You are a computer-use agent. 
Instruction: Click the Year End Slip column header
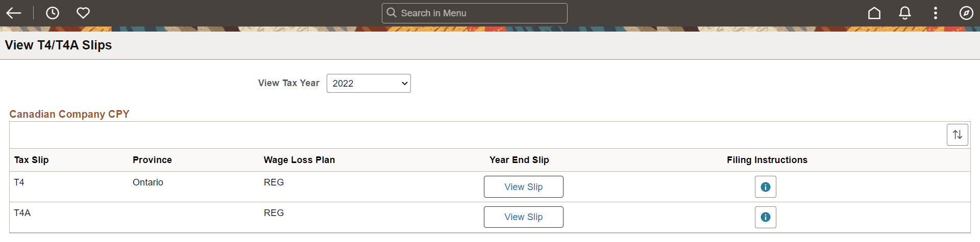[519, 160]
